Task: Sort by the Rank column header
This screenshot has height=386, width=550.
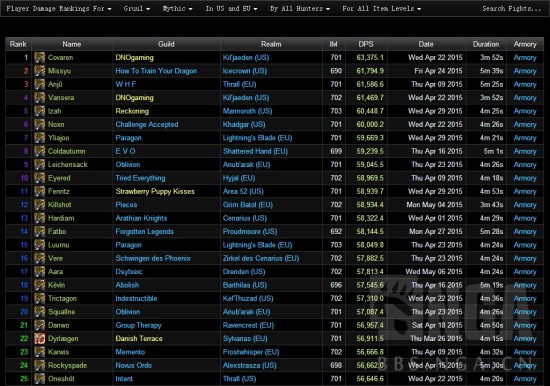Action: [x=18, y=44]
